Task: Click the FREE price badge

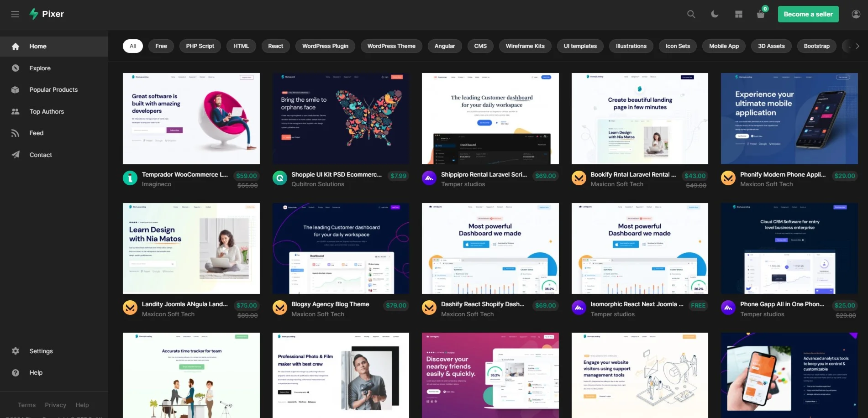Action: pyautogui.click(x=698, y=305)
